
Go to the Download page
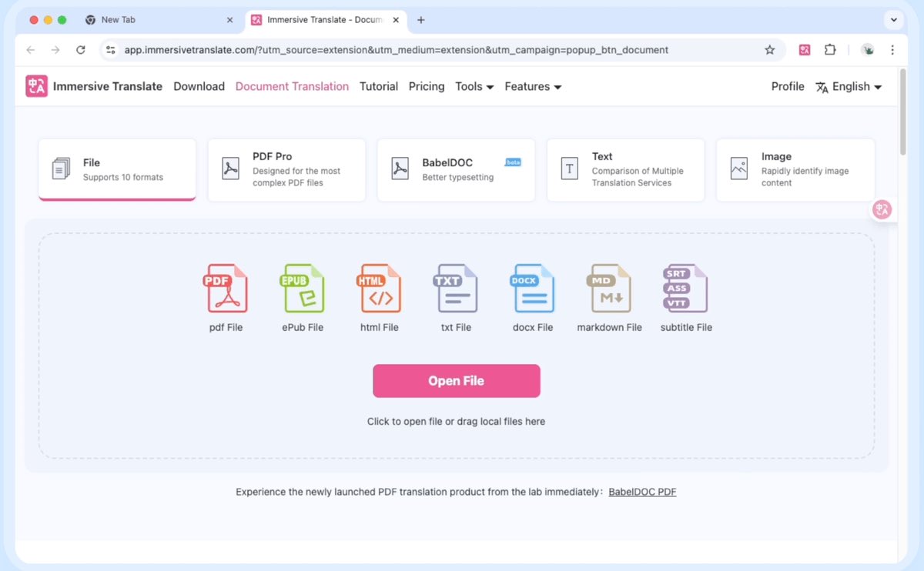199,86
